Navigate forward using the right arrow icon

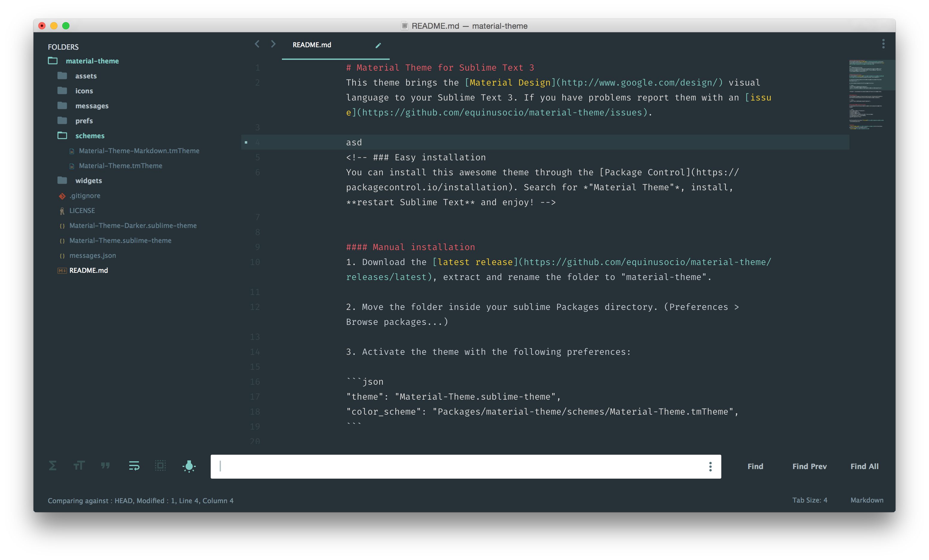coord(273,44)
